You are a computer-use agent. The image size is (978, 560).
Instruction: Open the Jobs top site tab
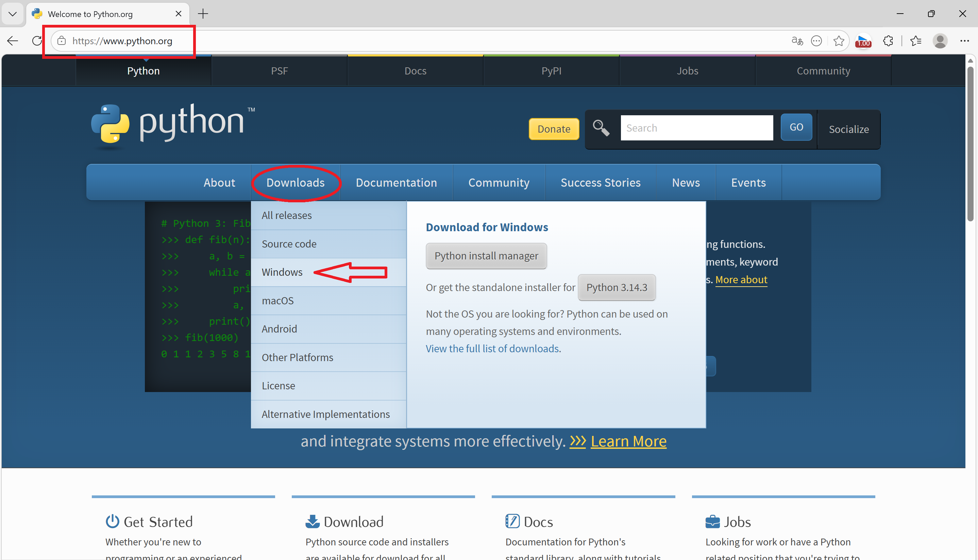click(x=687, y=71)
